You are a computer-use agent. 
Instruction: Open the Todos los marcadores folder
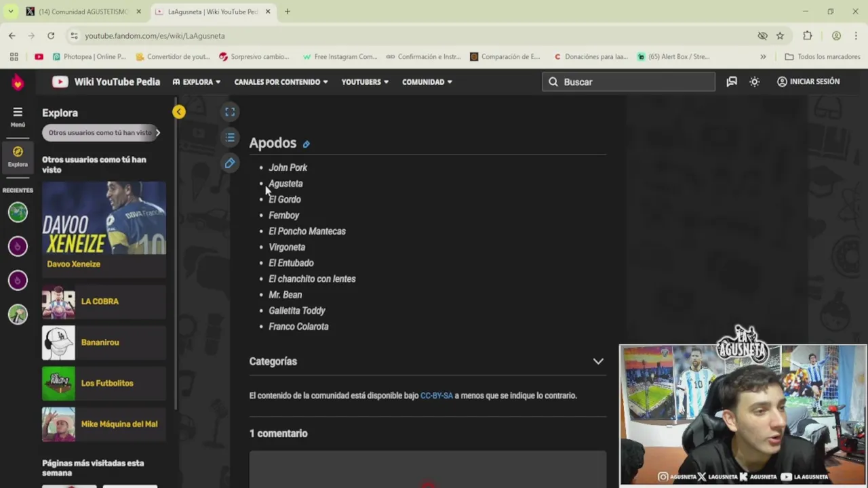click(x=823, y=57)
